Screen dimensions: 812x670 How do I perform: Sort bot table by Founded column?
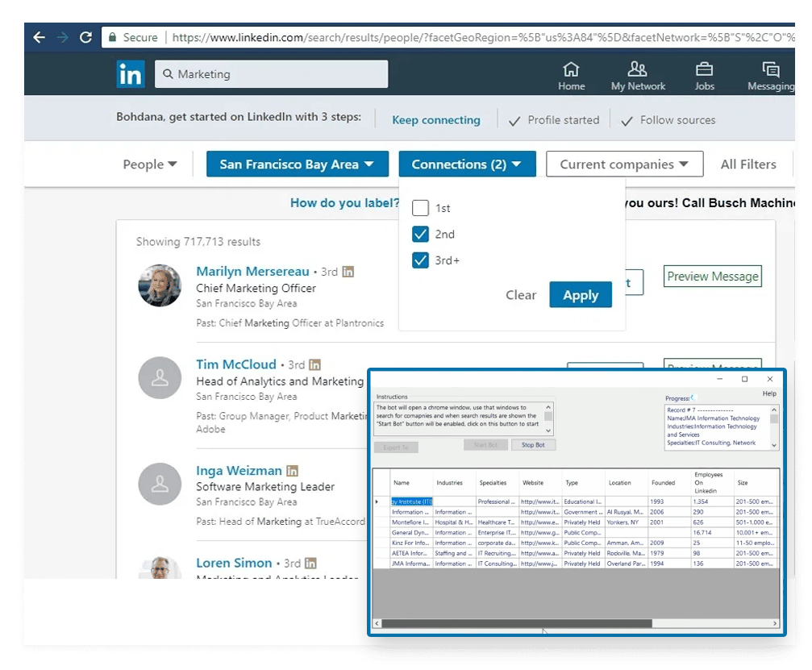pos(669,483)
